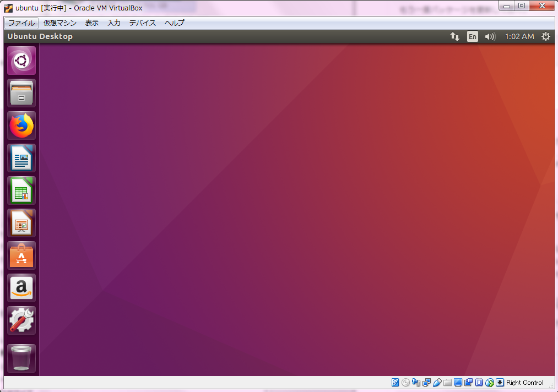The width and height of the screenshot is (558, 392).
Task: Open Ubuntu Software center
Action: [21, 255]
